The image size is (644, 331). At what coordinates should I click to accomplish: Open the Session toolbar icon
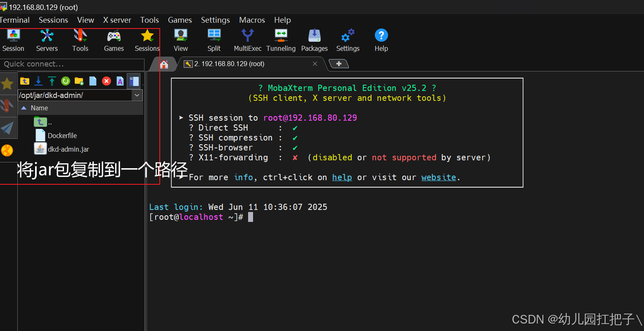(x=13, y=40)
